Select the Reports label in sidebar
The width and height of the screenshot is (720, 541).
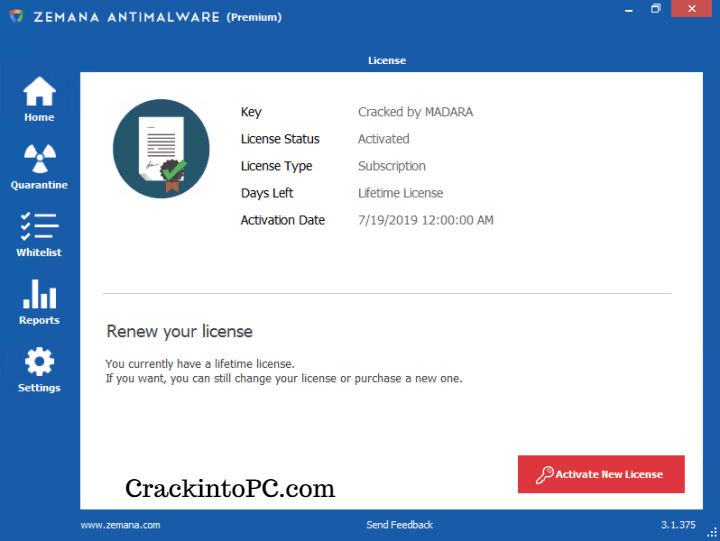click(39, 320)
